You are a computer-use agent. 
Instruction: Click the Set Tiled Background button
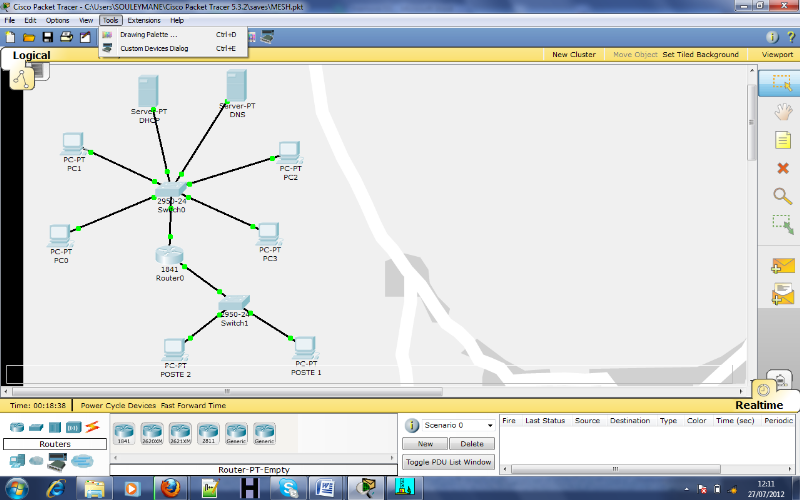tap(701, 54)
